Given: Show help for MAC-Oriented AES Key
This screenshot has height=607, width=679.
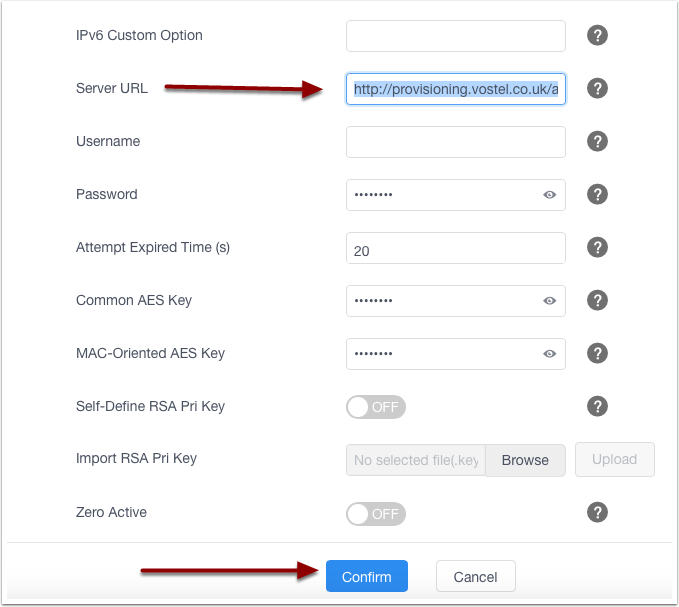Looking at the screenshot, I should pyautogui.click(x=597, y=353).
